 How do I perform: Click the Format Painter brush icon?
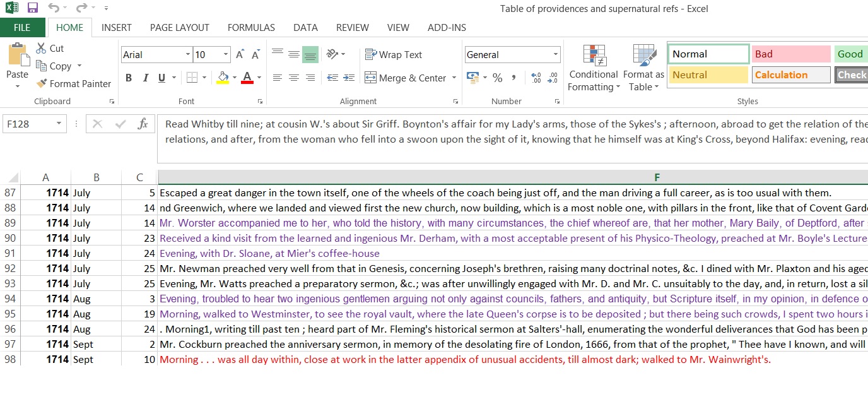click(42, 83)
